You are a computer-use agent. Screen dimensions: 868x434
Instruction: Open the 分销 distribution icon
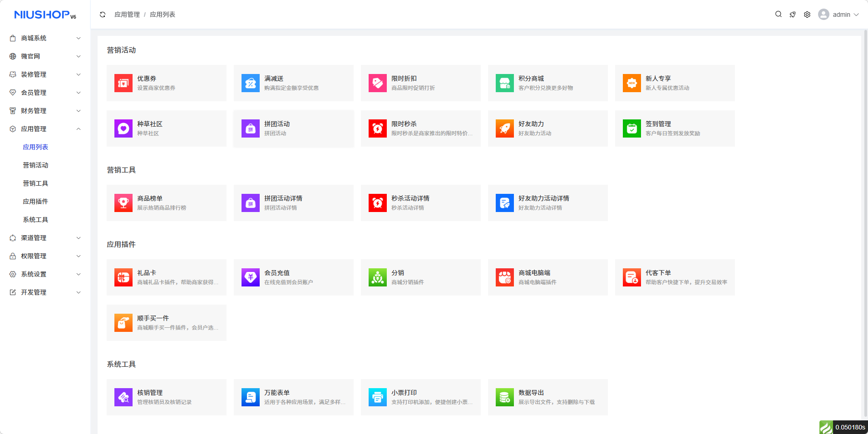point(378,277)
